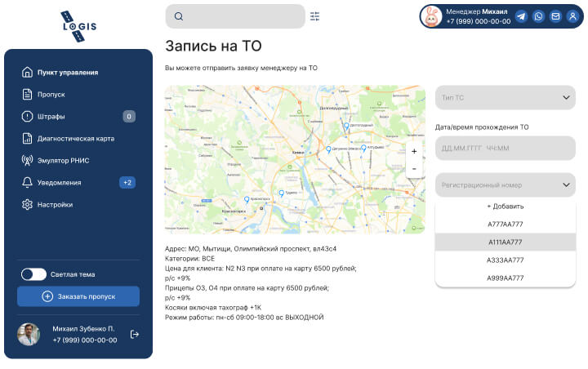Click the name Михаил Зубенко П.
Viewport: 588px width, 369px height.
(83, 329)
